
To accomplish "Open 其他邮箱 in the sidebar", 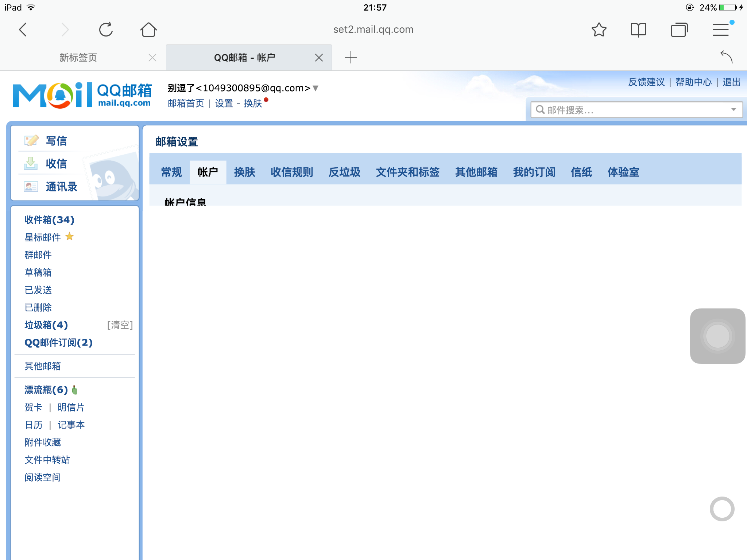I will pos(42,366).
